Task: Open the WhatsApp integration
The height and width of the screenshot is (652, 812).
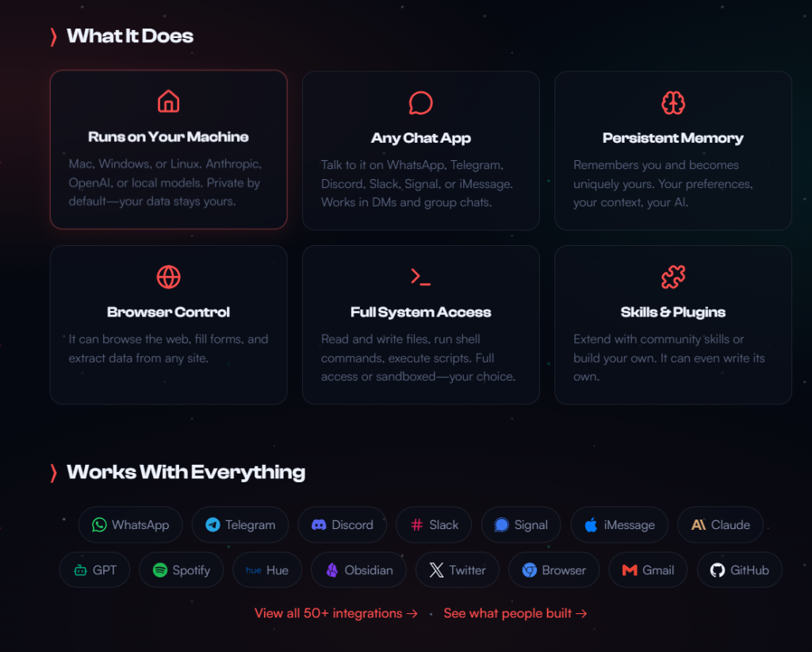Action: pos(130,524)
